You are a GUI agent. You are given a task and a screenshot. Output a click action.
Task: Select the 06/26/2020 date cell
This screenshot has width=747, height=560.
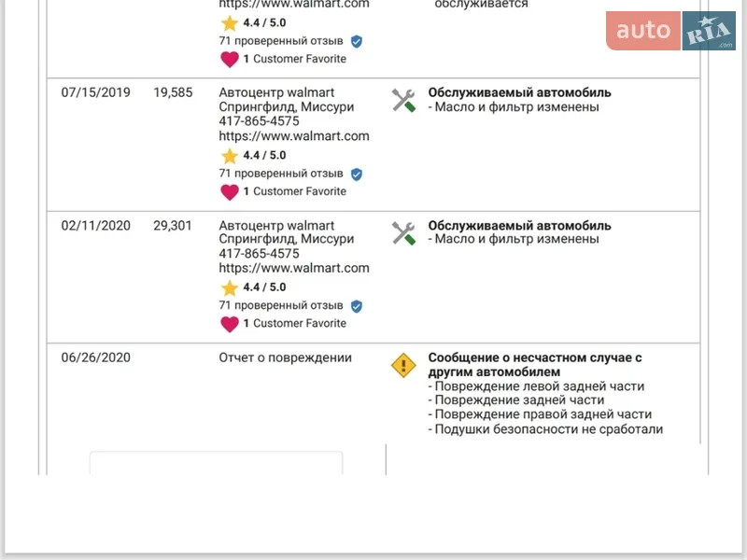[95, 357]
